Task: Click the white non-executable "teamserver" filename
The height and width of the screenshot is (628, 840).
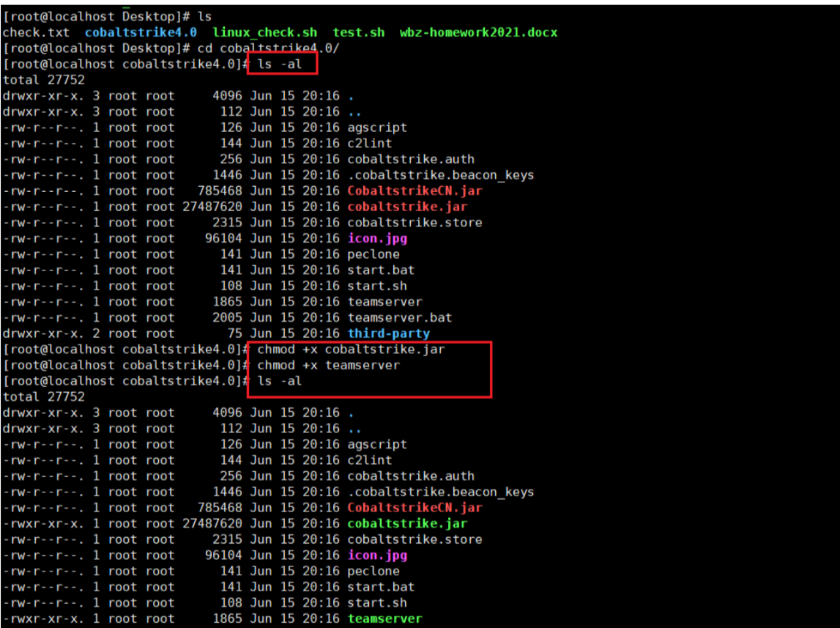Action: pos(384,302)
